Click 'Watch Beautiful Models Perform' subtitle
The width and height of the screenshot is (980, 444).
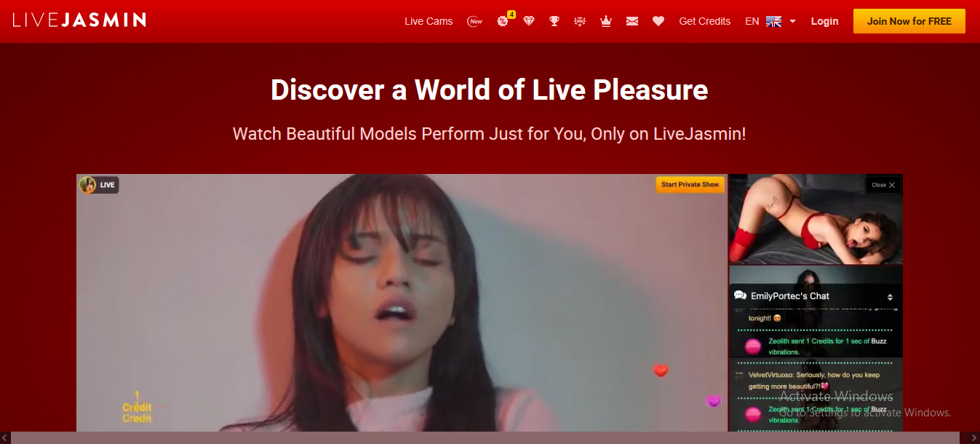point(490,134)
